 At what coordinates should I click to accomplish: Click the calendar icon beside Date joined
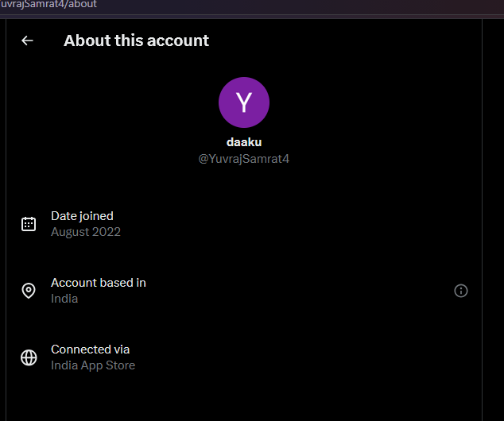(29, 224)
